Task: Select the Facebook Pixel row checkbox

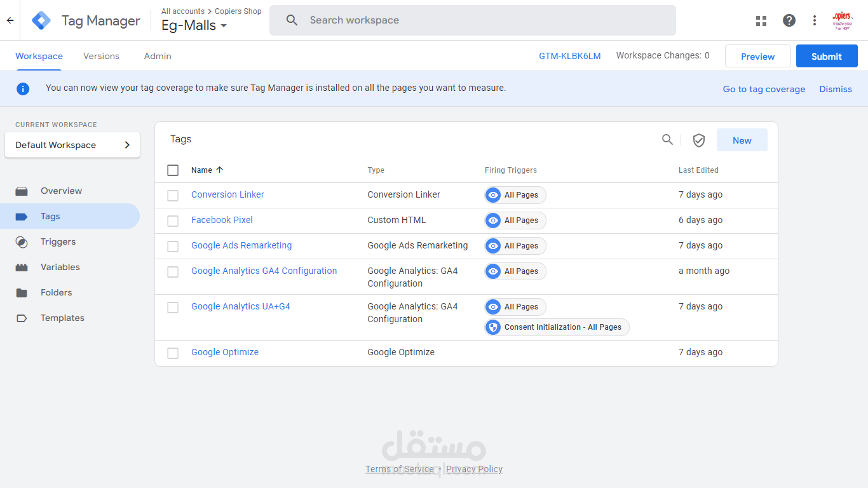Action: tap(173, 220)
